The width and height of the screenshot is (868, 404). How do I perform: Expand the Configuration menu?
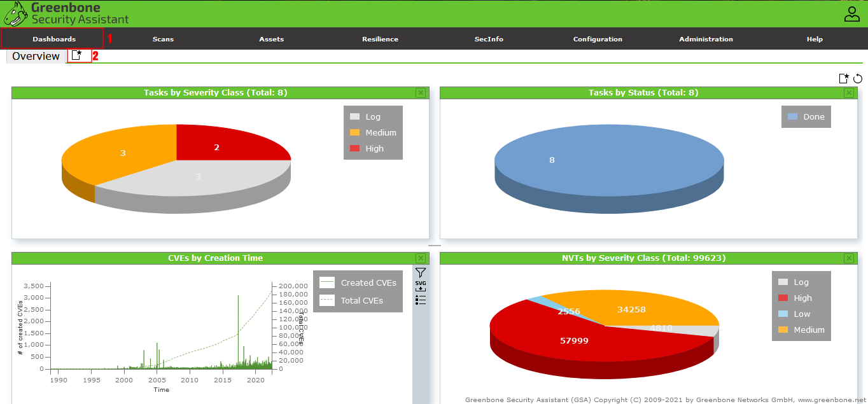[x=598, y=39]
